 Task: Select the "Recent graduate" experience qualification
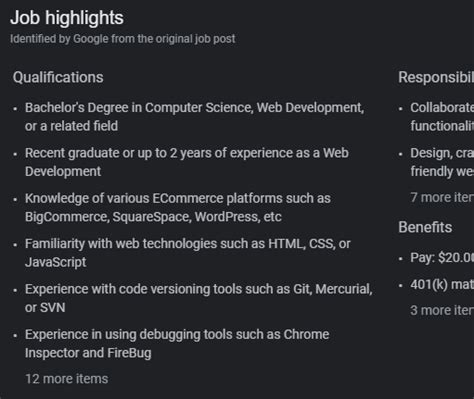[187, 162]
